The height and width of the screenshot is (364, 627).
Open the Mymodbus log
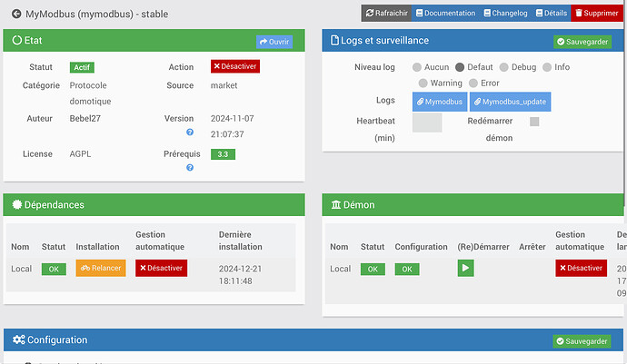point(440,102)
